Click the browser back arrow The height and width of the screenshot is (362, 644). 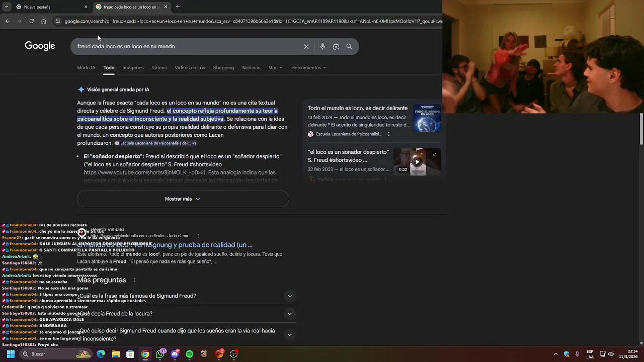coord(7,21)
